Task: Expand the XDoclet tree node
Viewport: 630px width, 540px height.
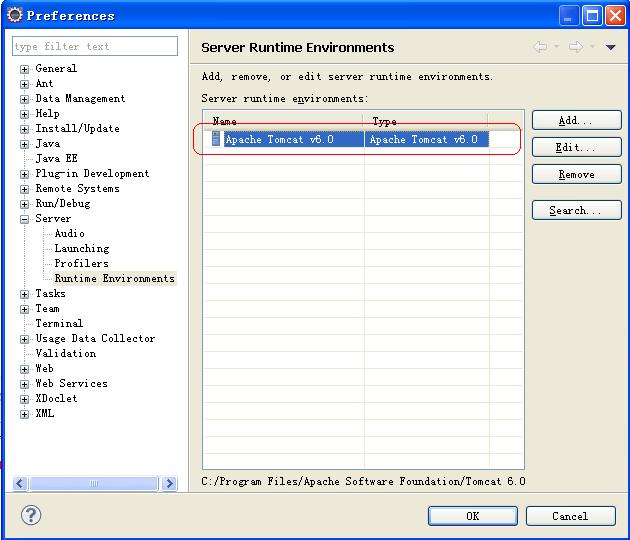Action: pyautogui.click(x=25, y=399)
